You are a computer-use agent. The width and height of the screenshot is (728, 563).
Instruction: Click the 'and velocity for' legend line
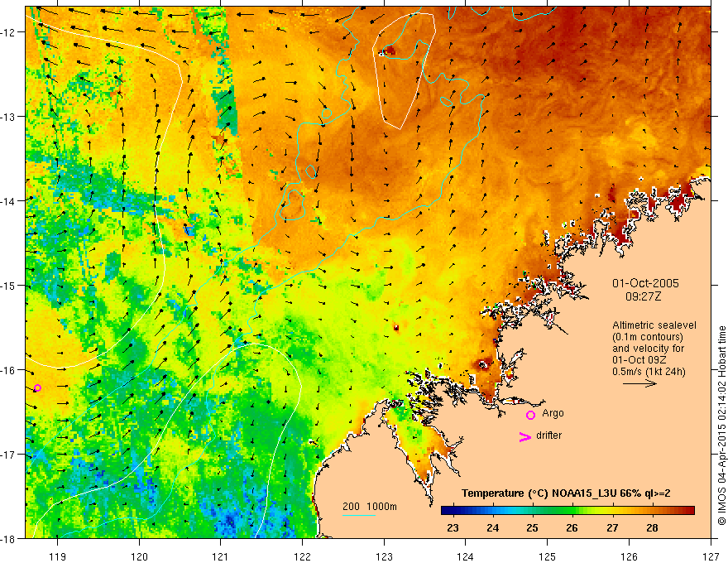click(648, 349)
